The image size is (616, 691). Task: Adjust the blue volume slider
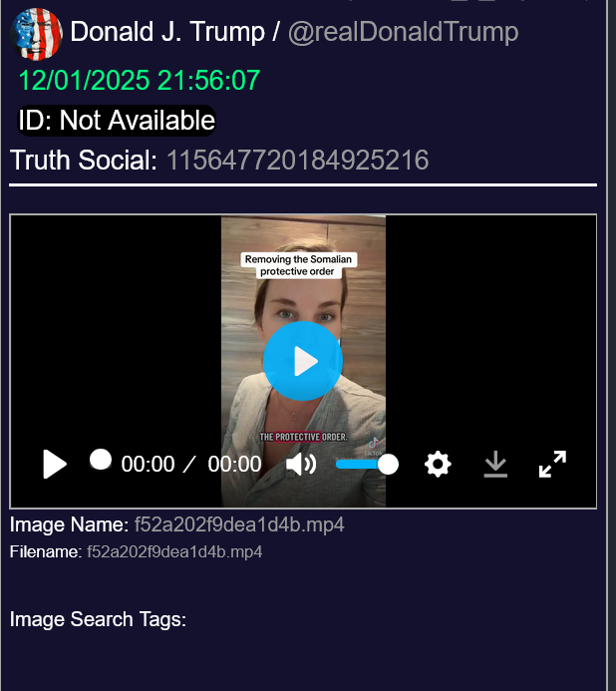point(367,465)
